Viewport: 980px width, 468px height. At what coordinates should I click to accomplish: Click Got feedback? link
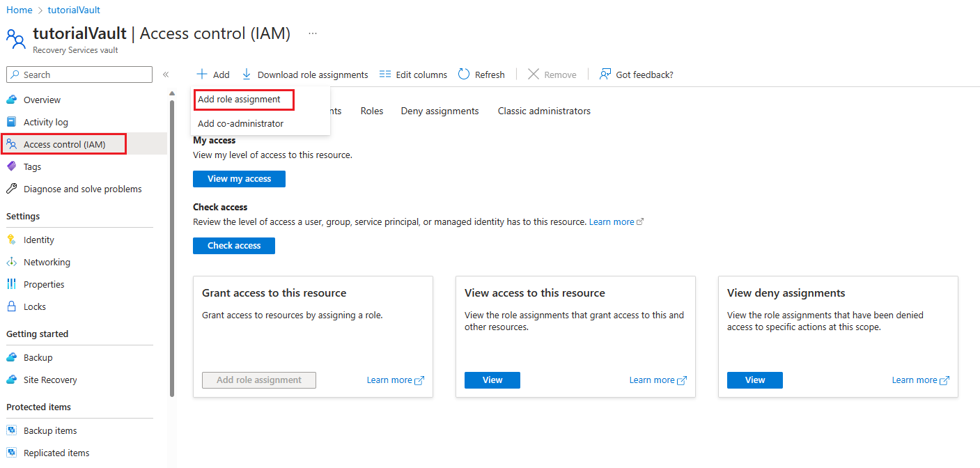click(x=644, y=75)
